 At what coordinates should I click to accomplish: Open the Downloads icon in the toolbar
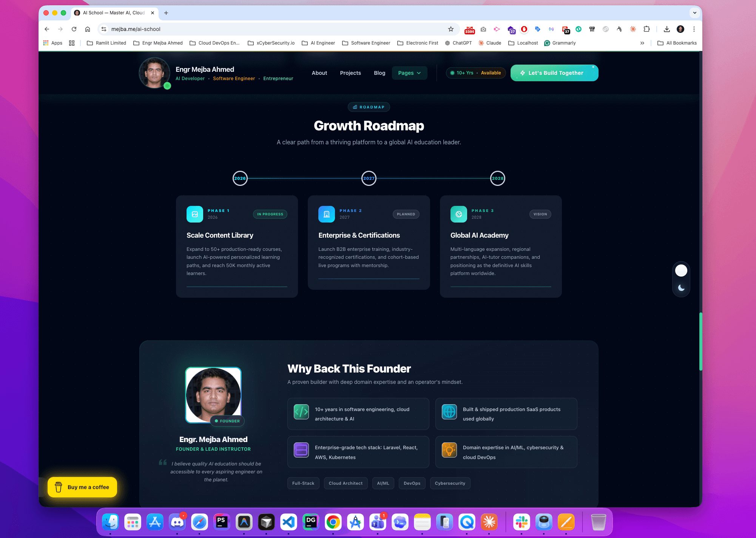667,29
